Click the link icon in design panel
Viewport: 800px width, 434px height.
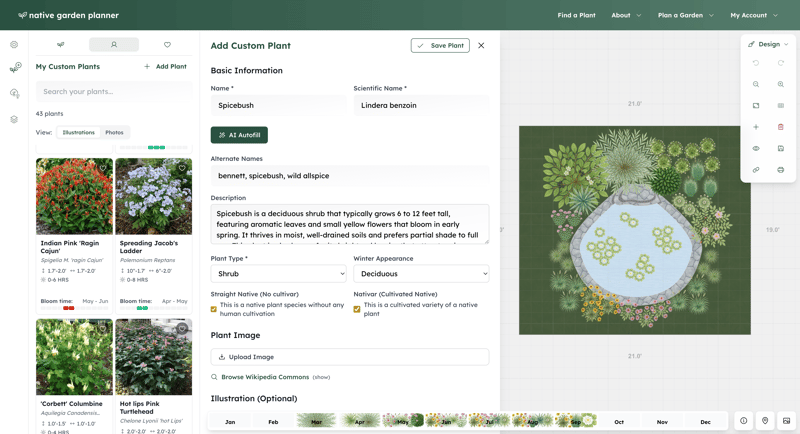[x=756, y=170]
